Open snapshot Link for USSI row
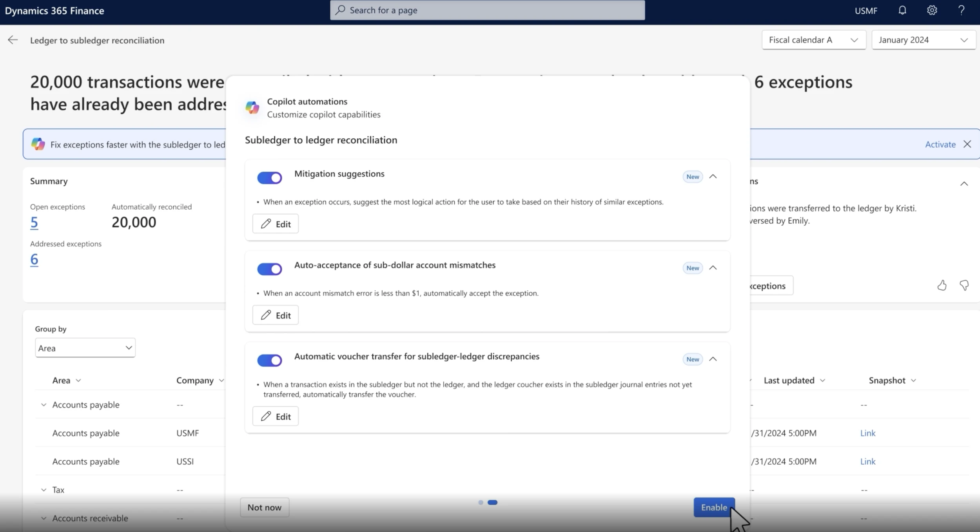980x532 pixels. (867, 461)
